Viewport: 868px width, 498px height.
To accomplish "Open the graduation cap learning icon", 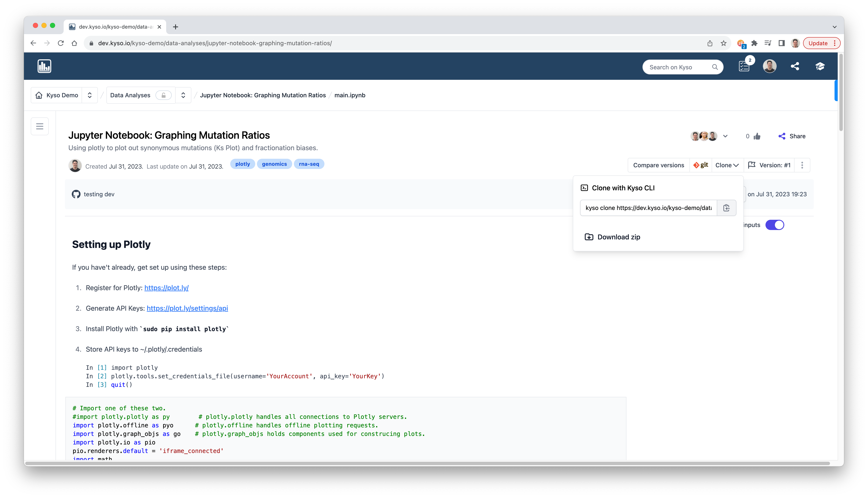I will [x=820, y=66].
